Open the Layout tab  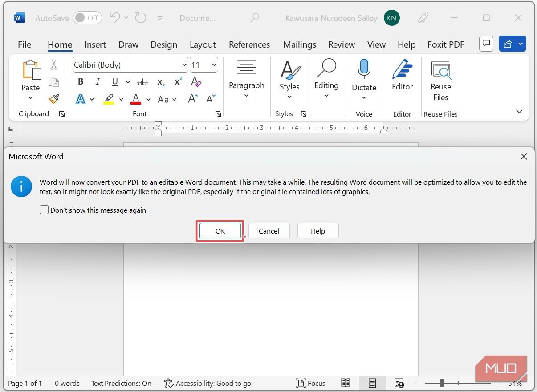pos(203,44)
